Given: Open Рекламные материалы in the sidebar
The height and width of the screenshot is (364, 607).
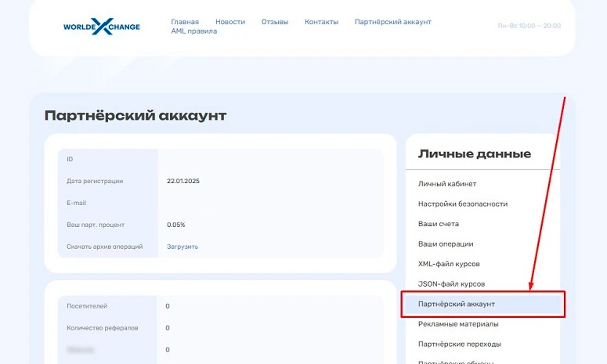Looking at the screenshot, I should (x=458, y=323).
